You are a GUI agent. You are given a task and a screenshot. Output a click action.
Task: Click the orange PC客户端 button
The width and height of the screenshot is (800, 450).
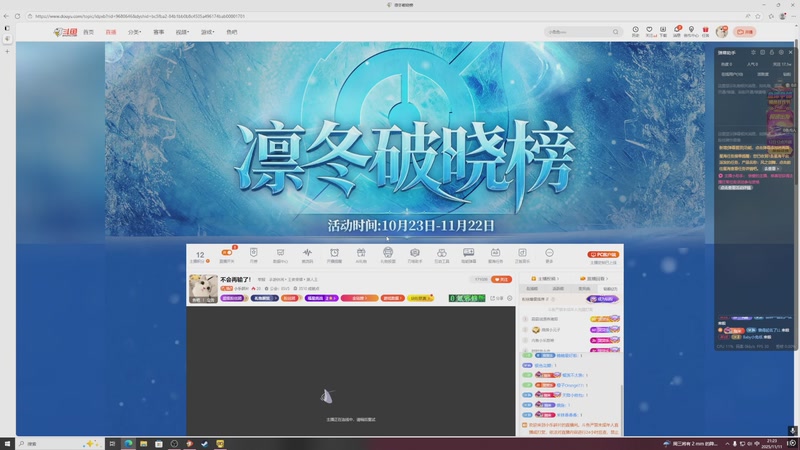[x=604, y=254]
